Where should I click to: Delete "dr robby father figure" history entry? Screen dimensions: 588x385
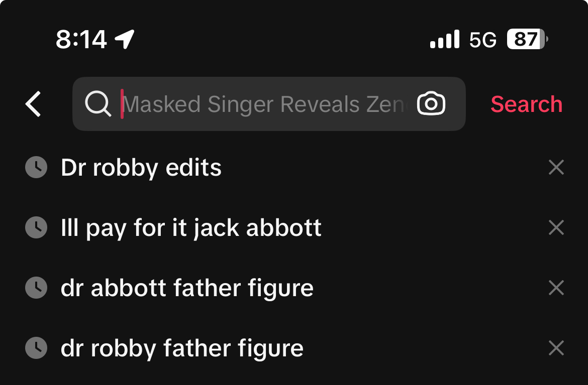556,348
